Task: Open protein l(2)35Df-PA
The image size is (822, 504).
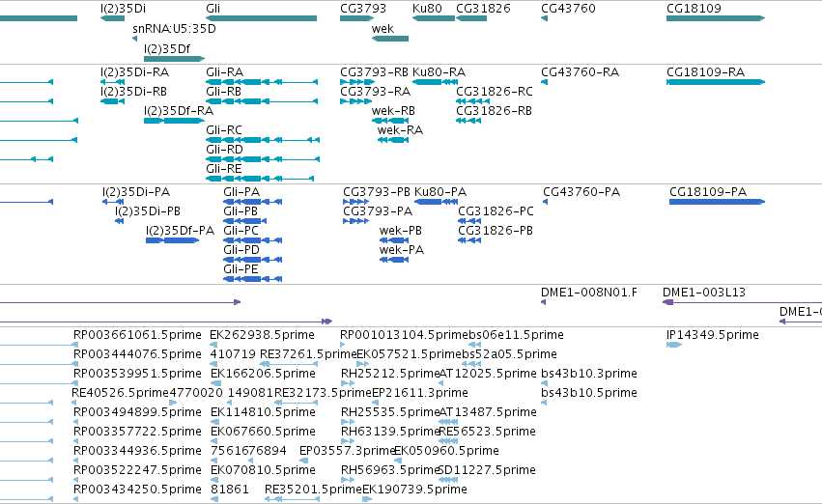Action: [180, 231]
